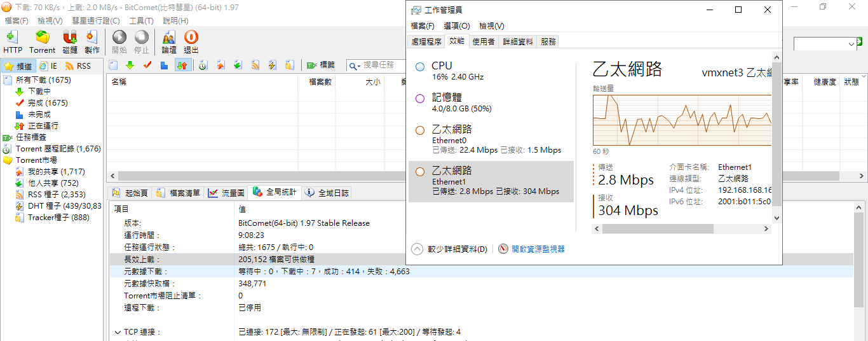
Task: Click the 退出 exit icon
Action: (x=191, y=42)
